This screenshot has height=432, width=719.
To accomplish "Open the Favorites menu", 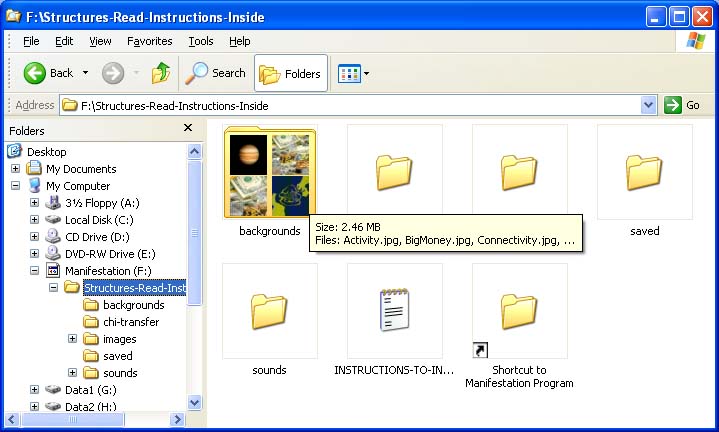I will pos(149,41).
